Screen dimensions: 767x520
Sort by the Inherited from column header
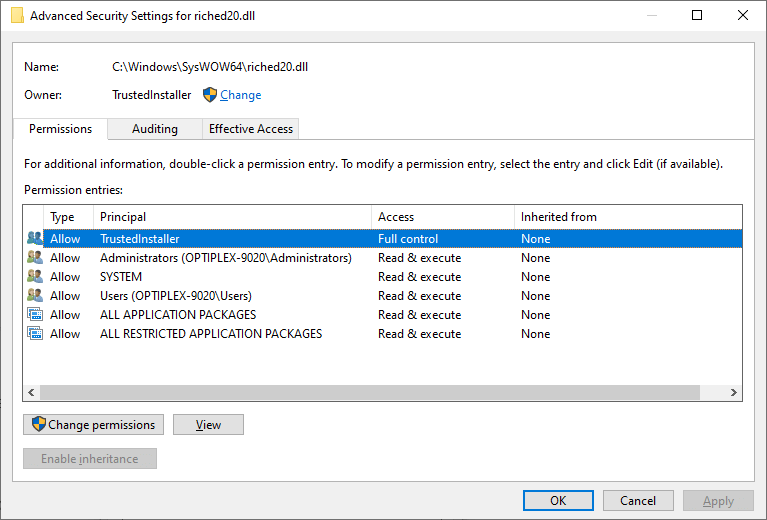coord(628,217)
